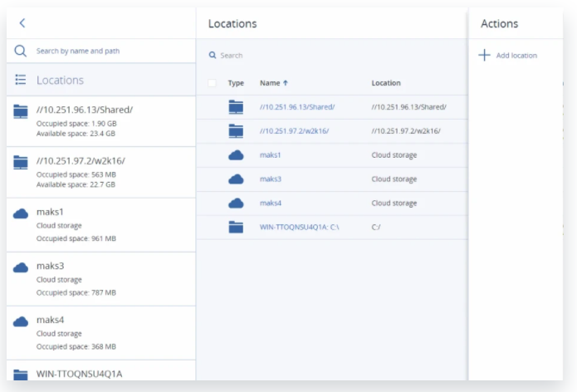The height and width of the screenshot is (392, 577).
Task: Click the cloud icon in maks3 table row
Action: [237, 179]
